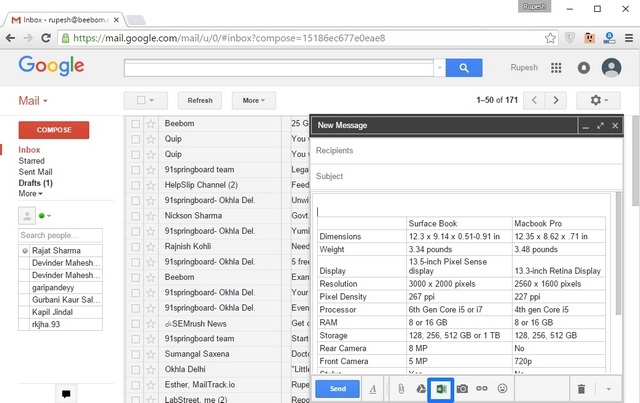
Task: Click the COMPOSE button
Action: point(54,130)
